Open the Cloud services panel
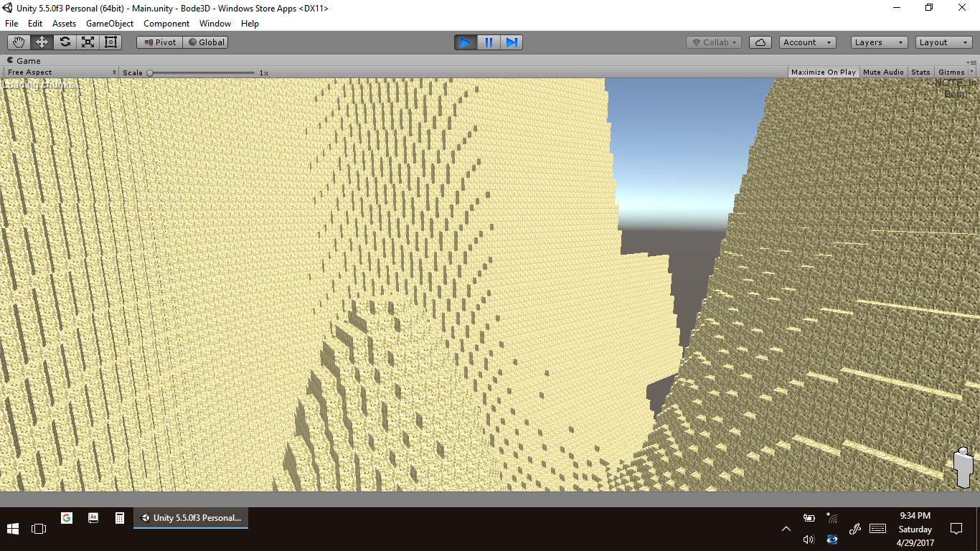The width and height of the screenshot is (980, 551). point(760,42)
